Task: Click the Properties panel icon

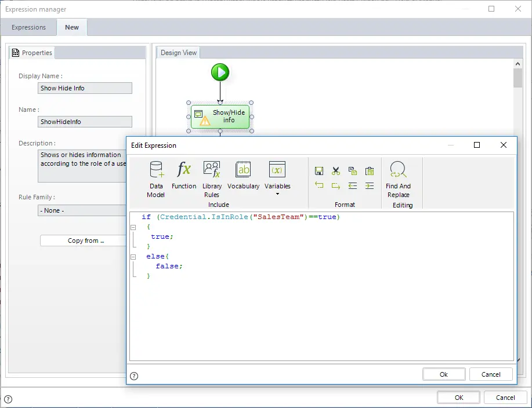Action: [x=15, y=53]
